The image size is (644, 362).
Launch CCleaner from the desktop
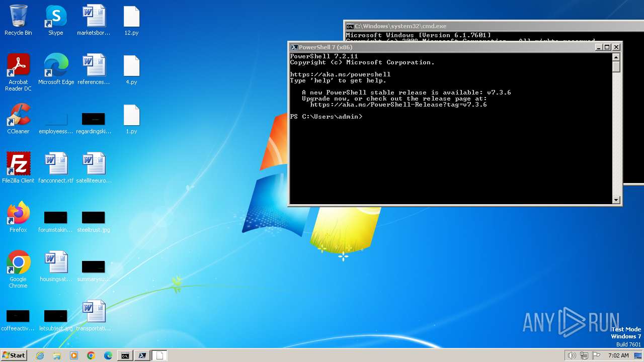point(18,119)
